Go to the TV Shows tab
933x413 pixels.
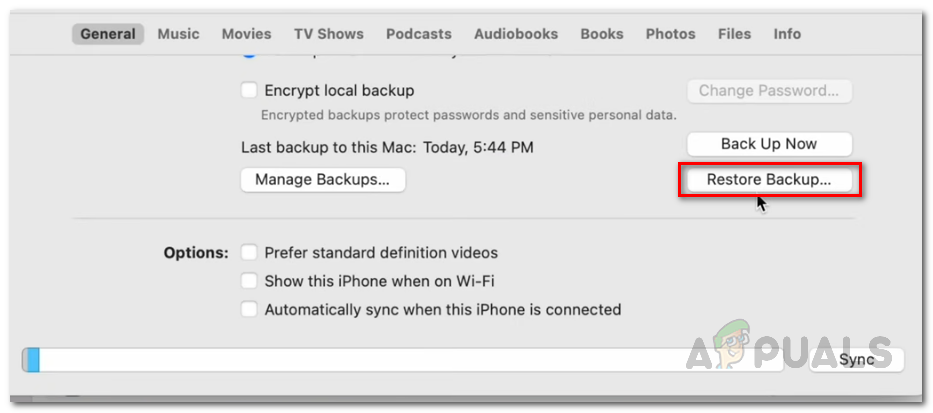pyautogui.click(x=329, y=34)
